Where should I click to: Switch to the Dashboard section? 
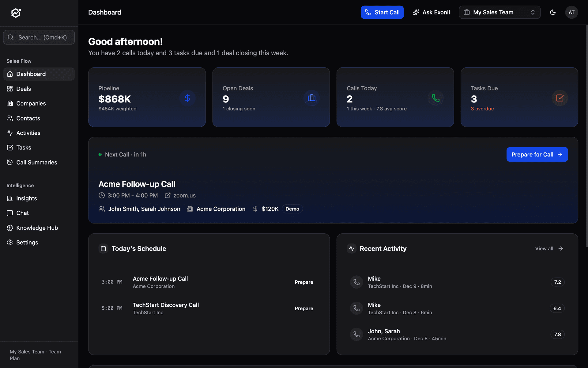coord(31,74)
